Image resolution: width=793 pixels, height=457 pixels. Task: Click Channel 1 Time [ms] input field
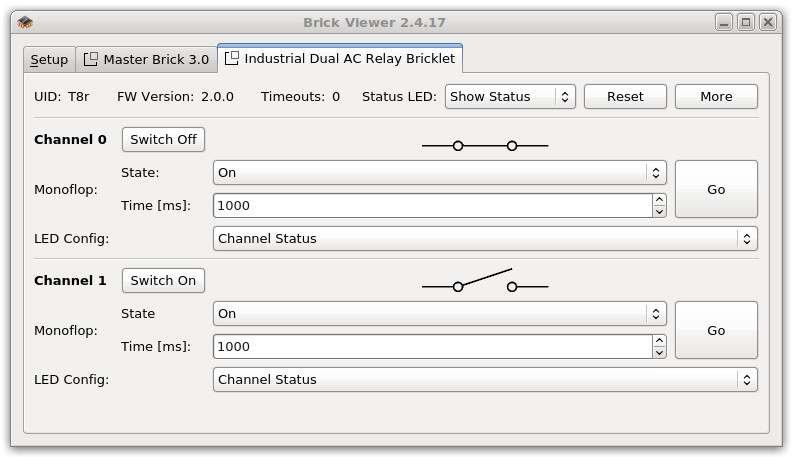432,347
